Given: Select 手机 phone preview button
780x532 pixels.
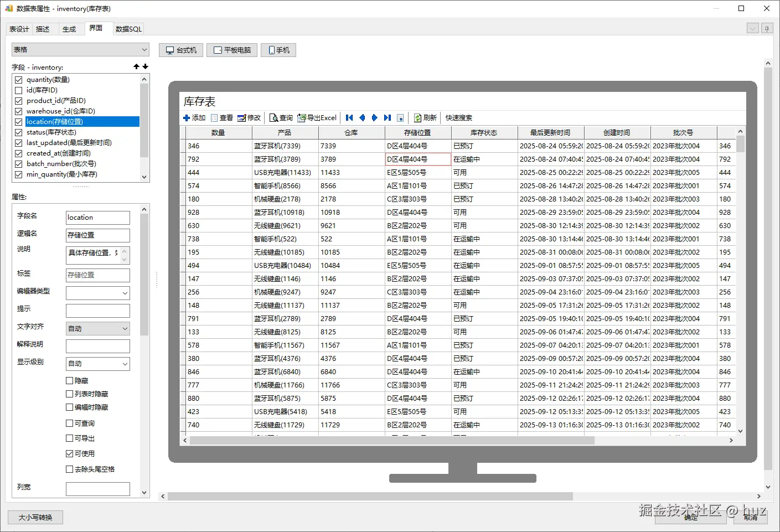Looking at the screenshot, I should pos(278,50).
